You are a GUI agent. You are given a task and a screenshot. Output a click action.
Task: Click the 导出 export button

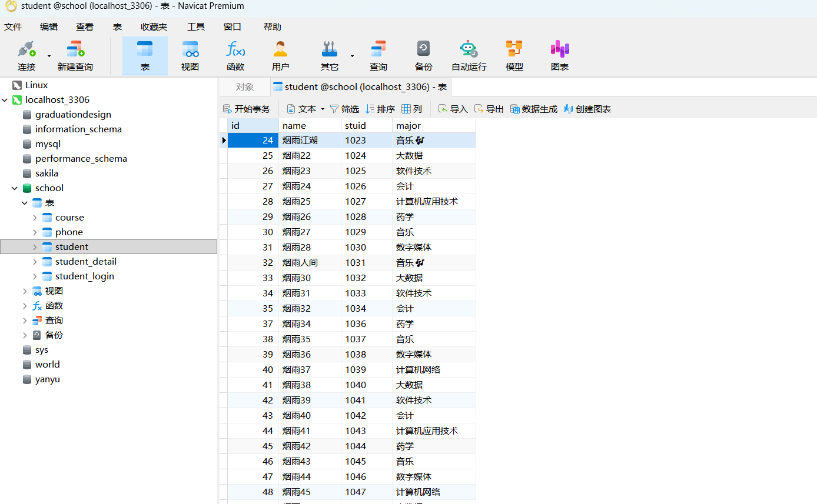pyautogui.click(x=489, y=109)
